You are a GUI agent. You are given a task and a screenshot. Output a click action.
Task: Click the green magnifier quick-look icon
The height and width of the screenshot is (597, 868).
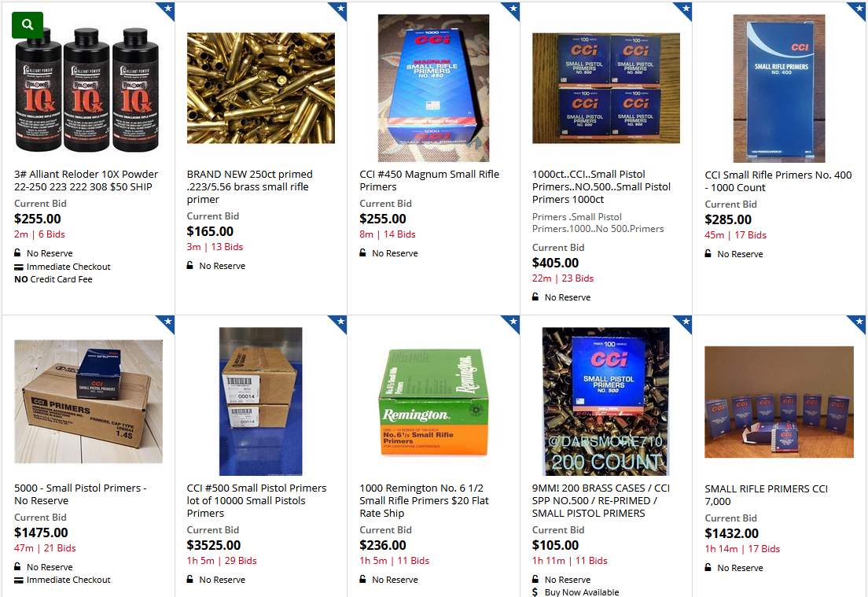point(27,25)
